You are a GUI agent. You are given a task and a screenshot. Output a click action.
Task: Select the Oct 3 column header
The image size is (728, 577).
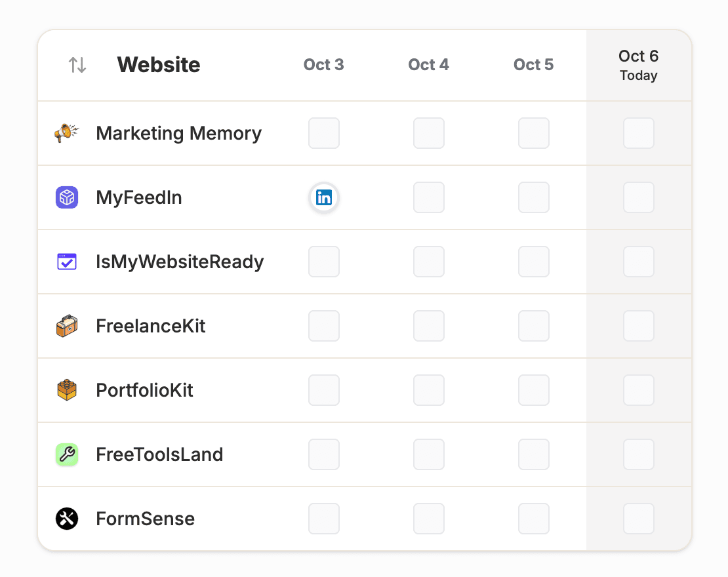click(x=324, y=65)
